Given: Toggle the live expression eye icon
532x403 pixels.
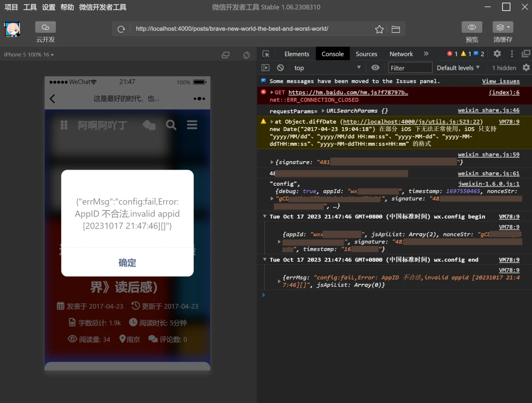Looking at the screenshot, I should tap(375, 68).
